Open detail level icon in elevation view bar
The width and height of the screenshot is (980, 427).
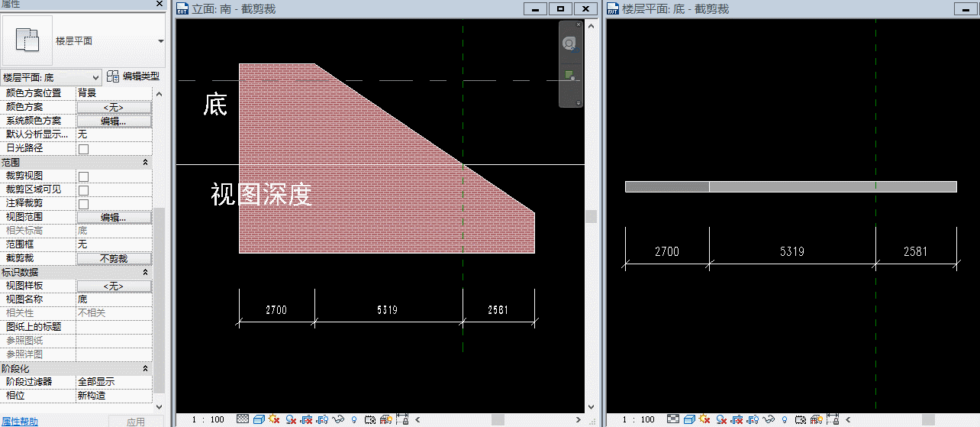pyautogui.click(x=243, y=419)
